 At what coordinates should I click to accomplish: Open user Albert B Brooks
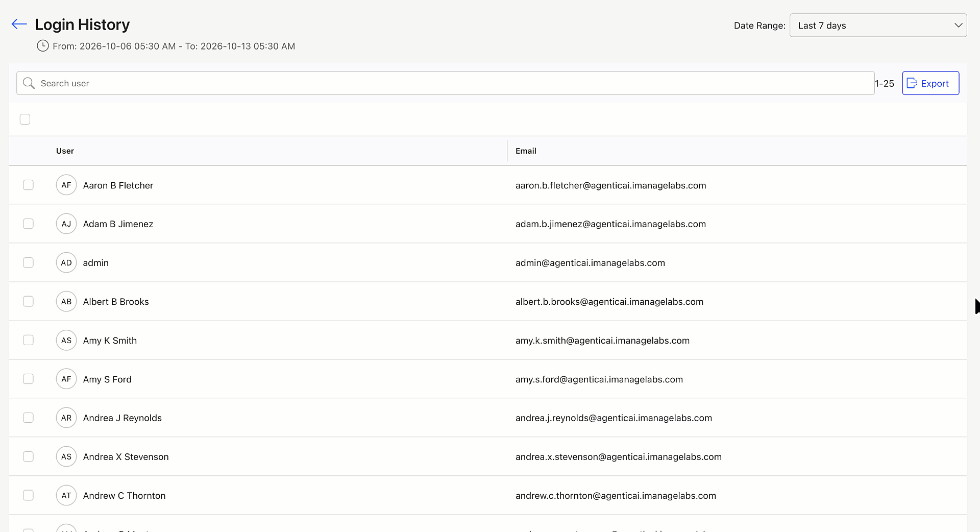pyautogui.click(x=116, y=302)
